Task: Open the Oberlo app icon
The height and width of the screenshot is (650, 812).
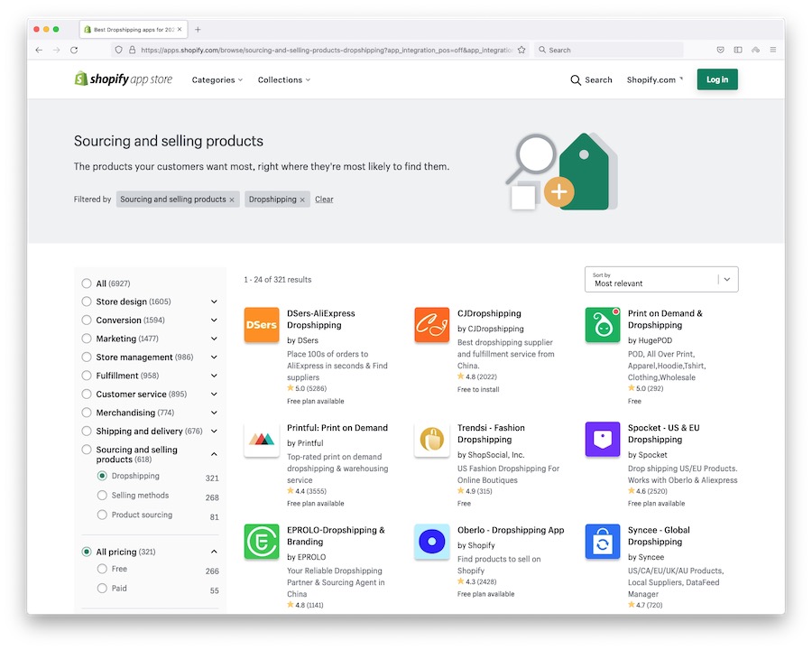Action: pyautogui.click(x=432, y=542)
